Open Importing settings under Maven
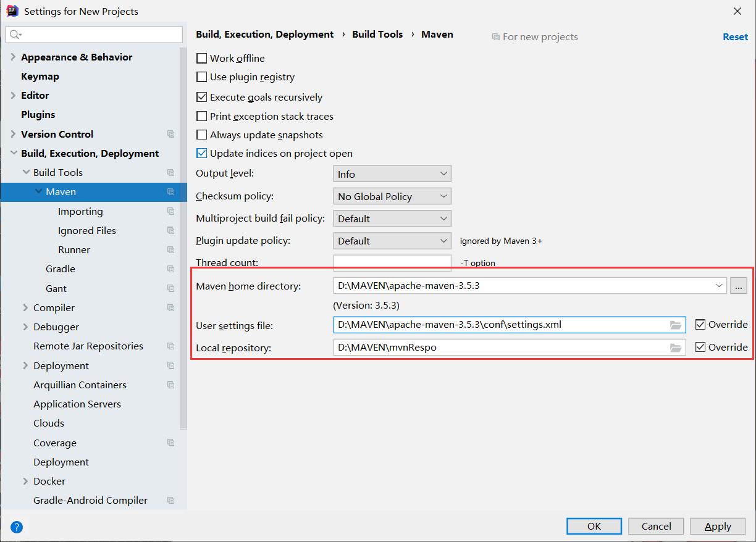 (80, 211)
